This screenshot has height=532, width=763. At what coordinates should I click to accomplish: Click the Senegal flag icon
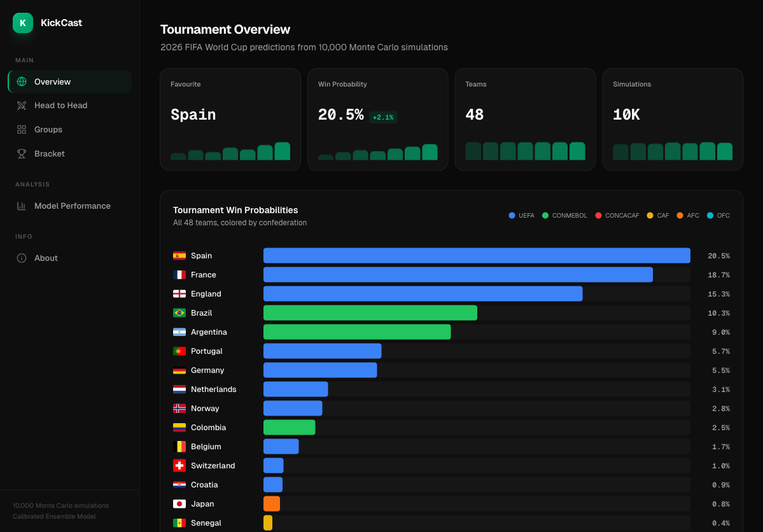click(x=179, y=522)
